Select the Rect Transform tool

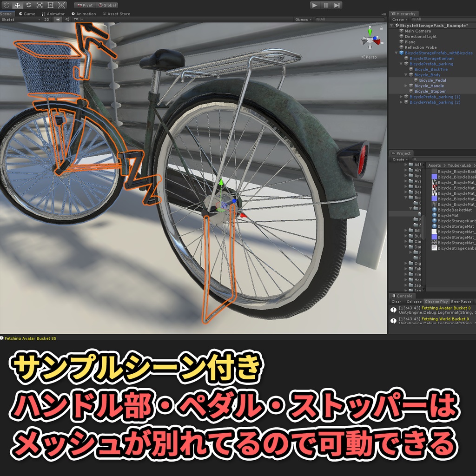[50, 5]
